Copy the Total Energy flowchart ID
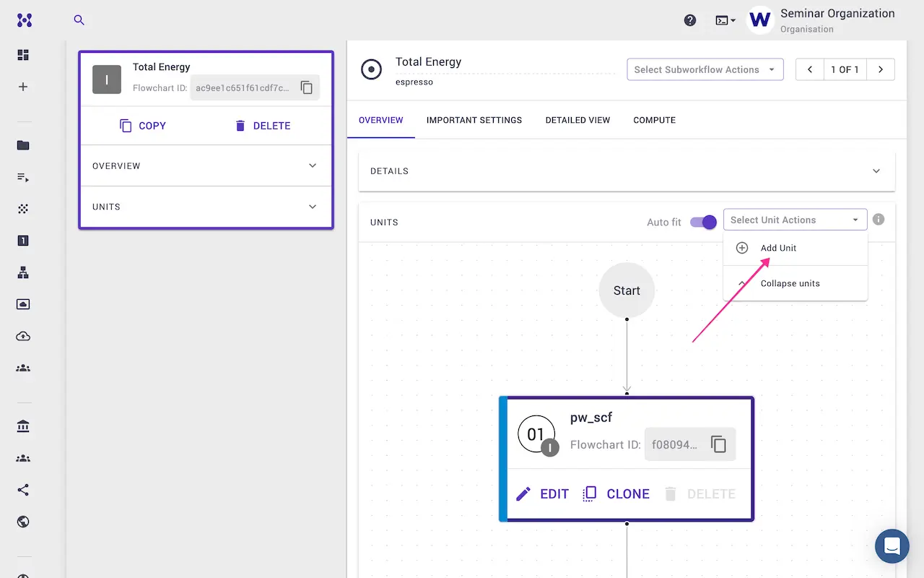The height and width of the screenshot is (578, 924). (307, 87)
